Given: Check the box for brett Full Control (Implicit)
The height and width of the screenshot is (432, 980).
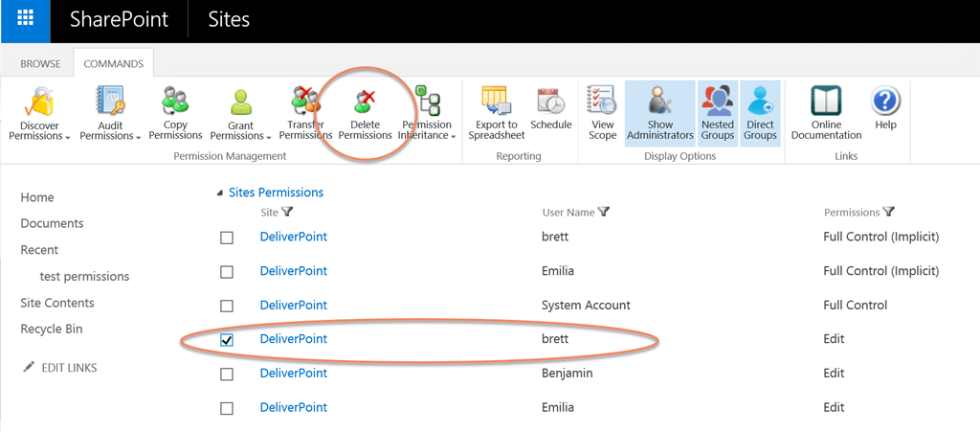Looking at the screenshot, I should (227, 238).
